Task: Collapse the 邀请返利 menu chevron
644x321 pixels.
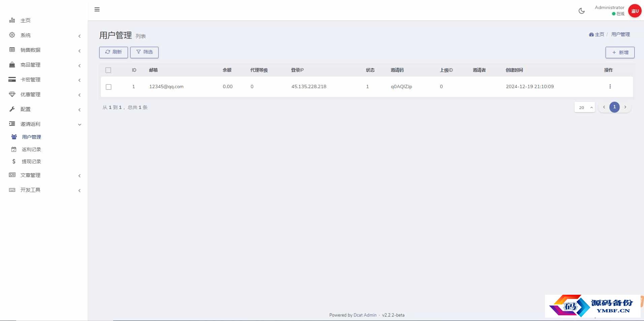Action: pyautogui.click(x=79, y=124)
